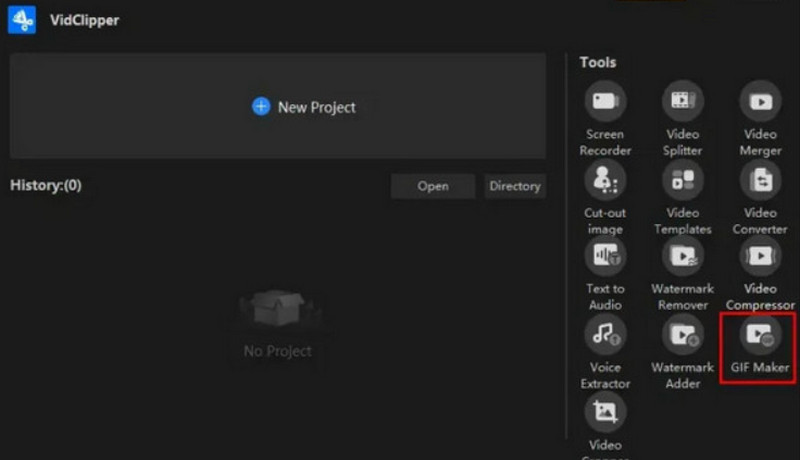Launch the Voice Extractor tool
The height and width of the screenshot is (460, 800).
pyautogui.click(x=604, y=334)
